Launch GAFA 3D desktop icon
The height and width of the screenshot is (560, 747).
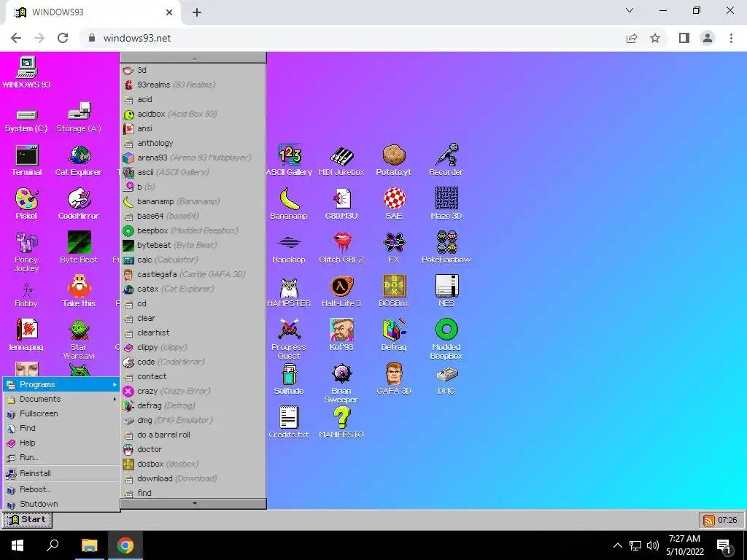pos(394,379)
